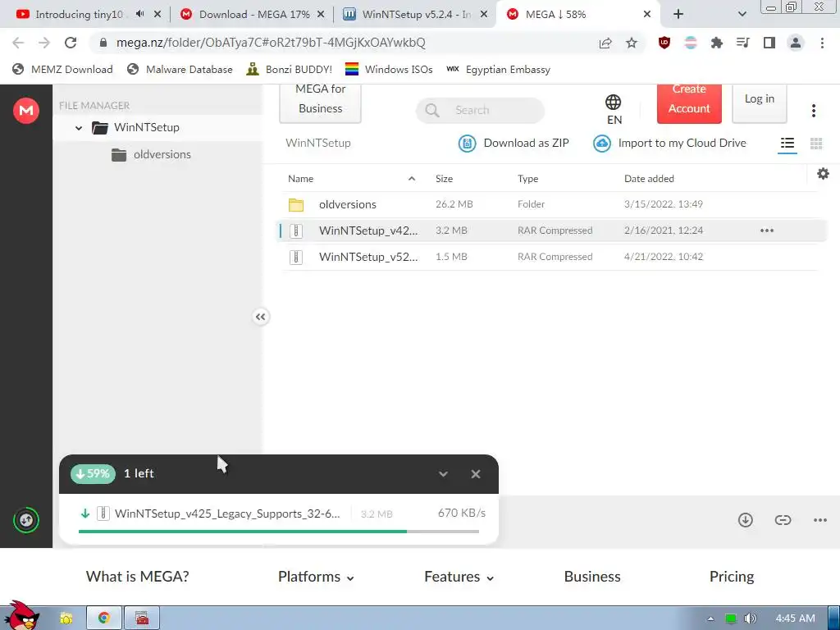Close the transfer widget

475,473
